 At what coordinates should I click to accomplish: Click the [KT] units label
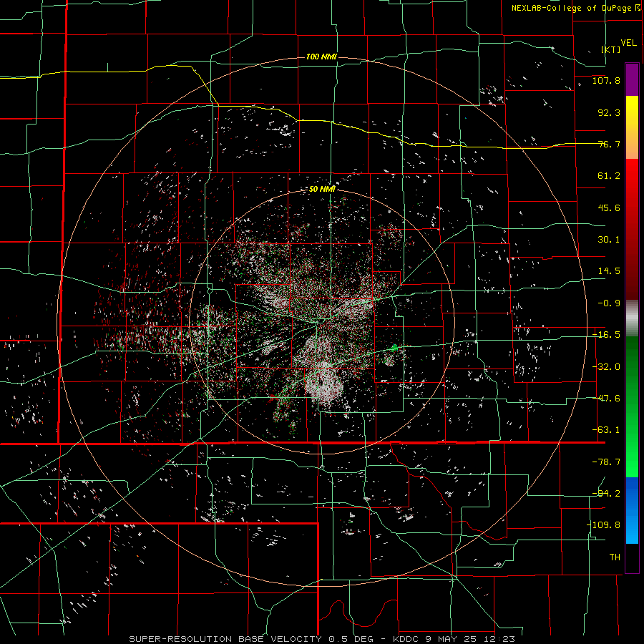click(611, 49)
